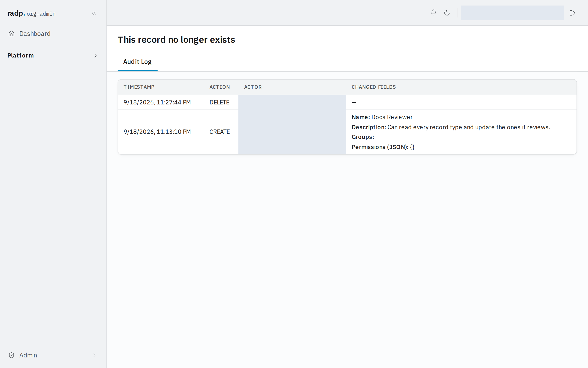588x368 pixels.
Task: Expand the Admin menu chevron
Action: point(95,355)
